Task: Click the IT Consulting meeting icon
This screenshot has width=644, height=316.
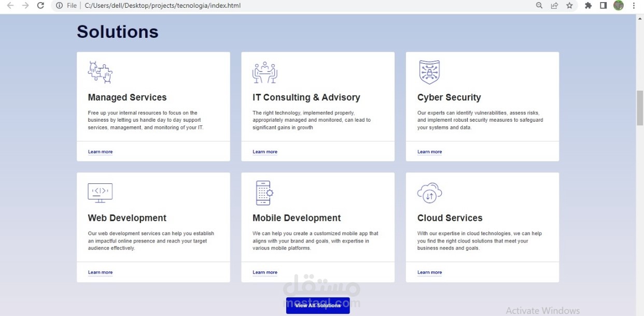Action: [265, 73]
